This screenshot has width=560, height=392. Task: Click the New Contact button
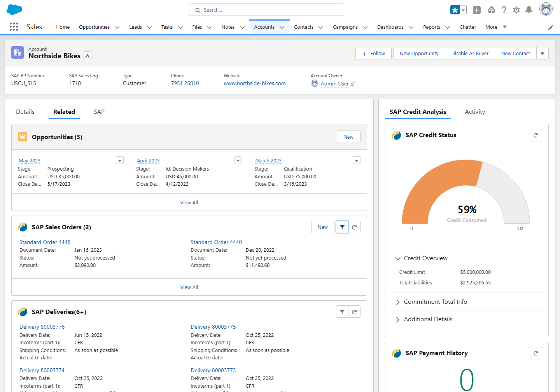tap(516, 54)
